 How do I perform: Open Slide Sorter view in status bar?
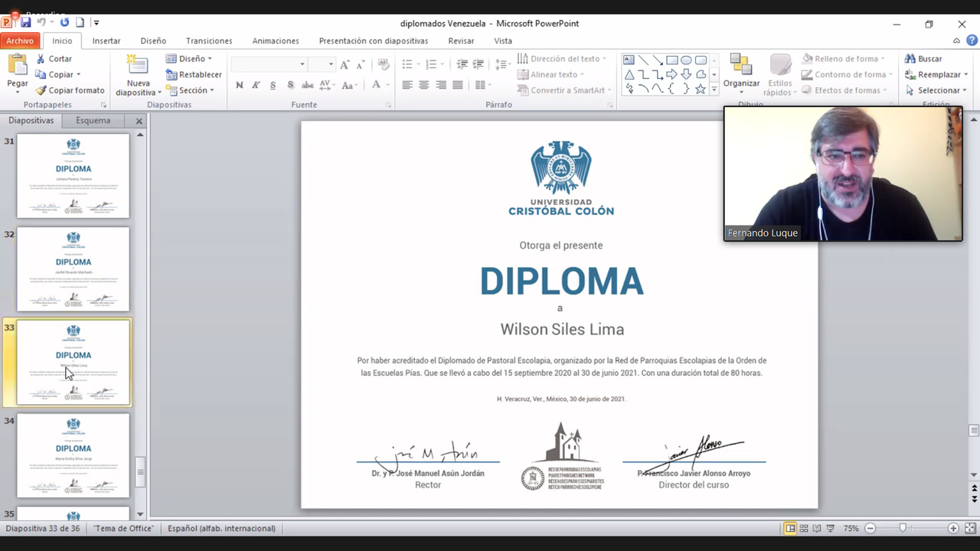(803, 528)
